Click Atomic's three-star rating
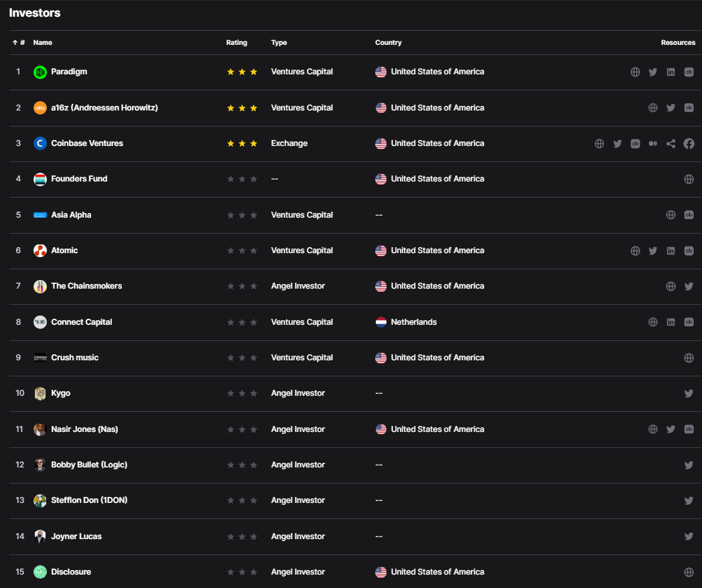This screenshot has width=702, height=588. pyautogui.click(x=242, y=250)
